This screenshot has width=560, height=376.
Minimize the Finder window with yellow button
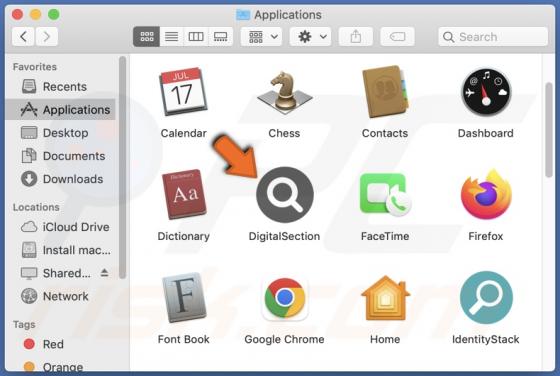35,14
